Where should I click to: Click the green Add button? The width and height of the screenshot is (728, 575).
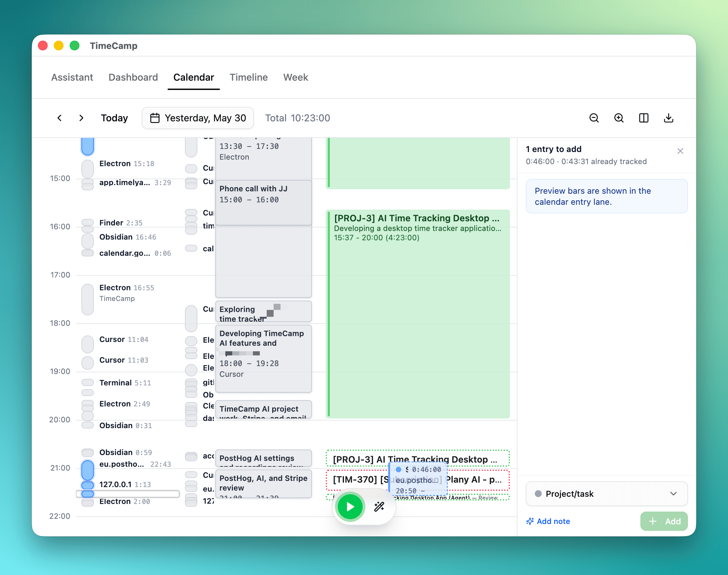[x=664, y=521]
